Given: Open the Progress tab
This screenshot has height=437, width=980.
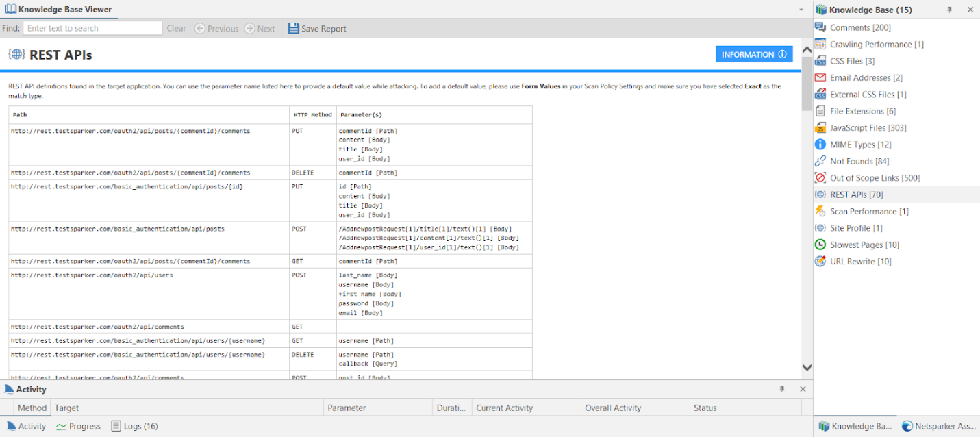Looking at the screenshot, I should point(78,426).
